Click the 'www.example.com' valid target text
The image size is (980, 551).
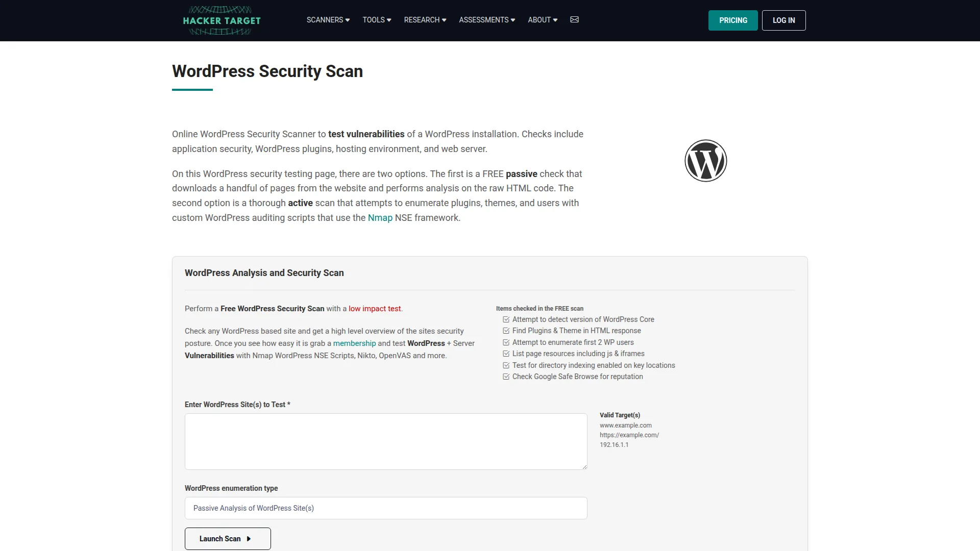625,425
